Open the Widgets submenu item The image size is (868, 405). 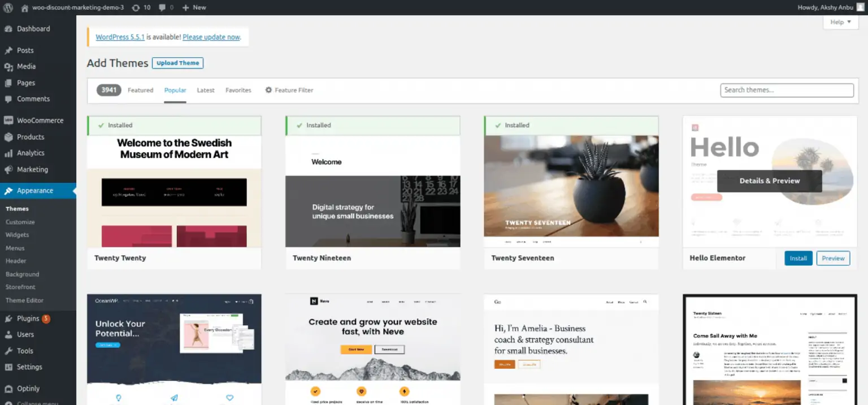tap(18, 235)
